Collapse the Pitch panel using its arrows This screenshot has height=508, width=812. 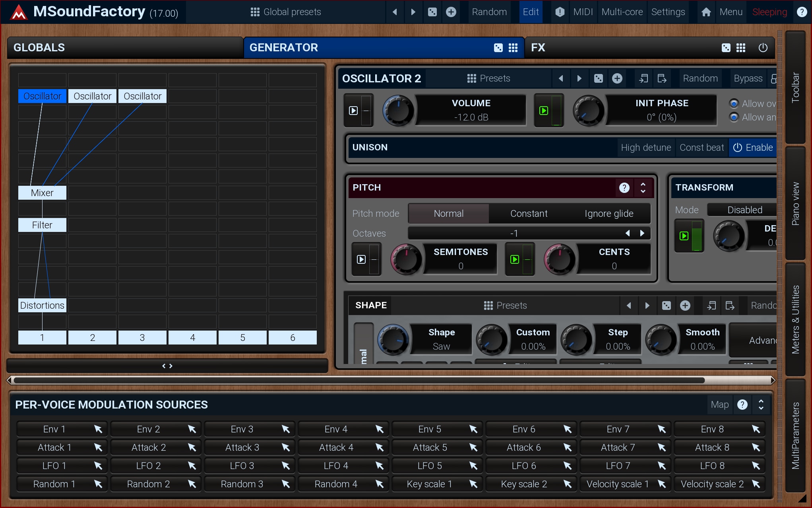[643, 188]
